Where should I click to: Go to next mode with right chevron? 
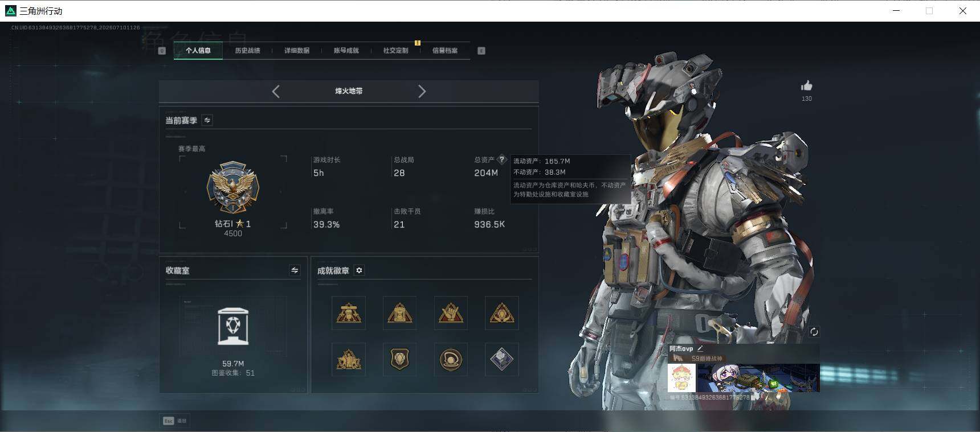click(422, 91)
